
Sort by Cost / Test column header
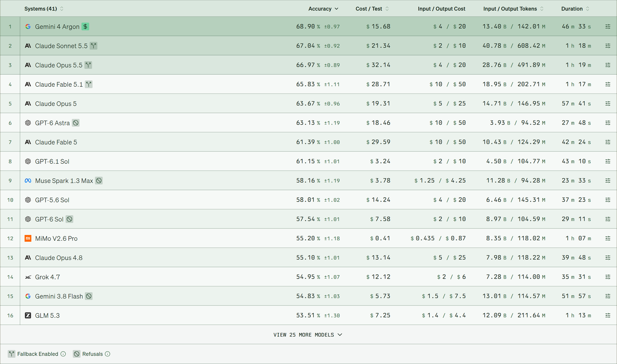372,9
